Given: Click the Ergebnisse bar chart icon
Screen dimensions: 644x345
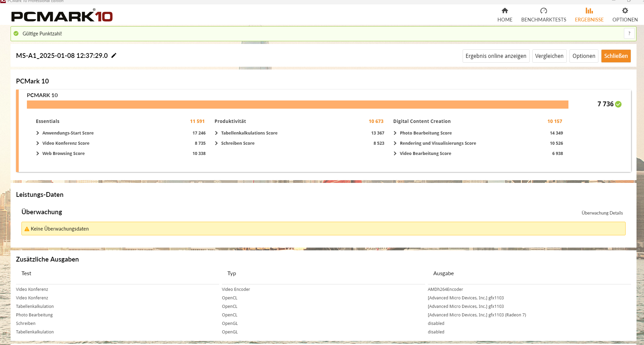Looking at the screenshot, I should (589, 11).
